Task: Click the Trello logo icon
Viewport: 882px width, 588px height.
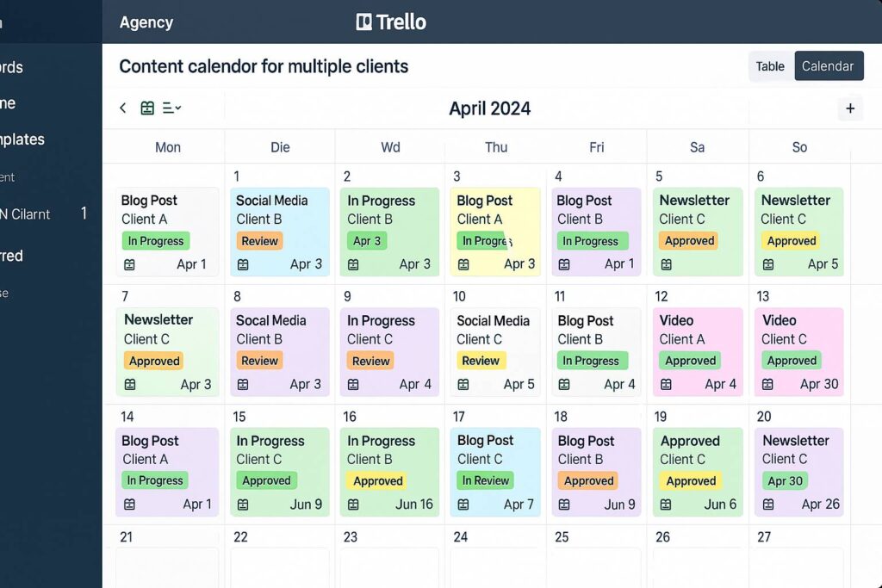Action: [363, 22]
